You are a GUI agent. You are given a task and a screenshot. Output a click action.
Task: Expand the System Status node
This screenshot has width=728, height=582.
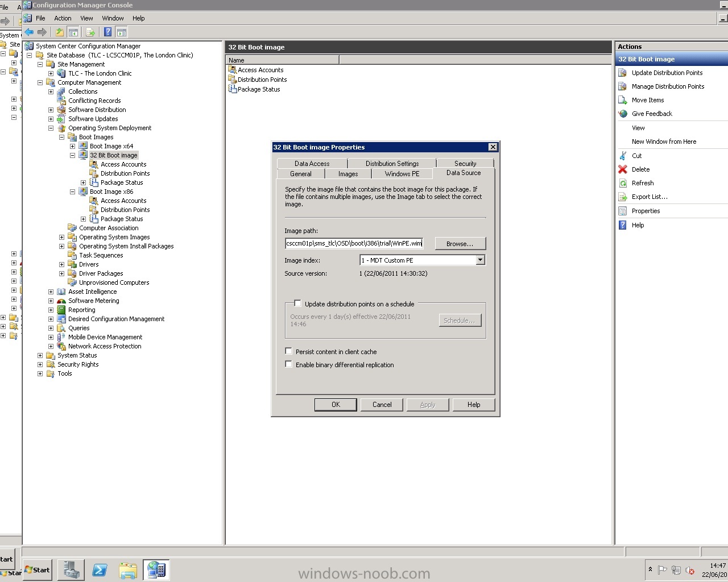pos(40,355)
